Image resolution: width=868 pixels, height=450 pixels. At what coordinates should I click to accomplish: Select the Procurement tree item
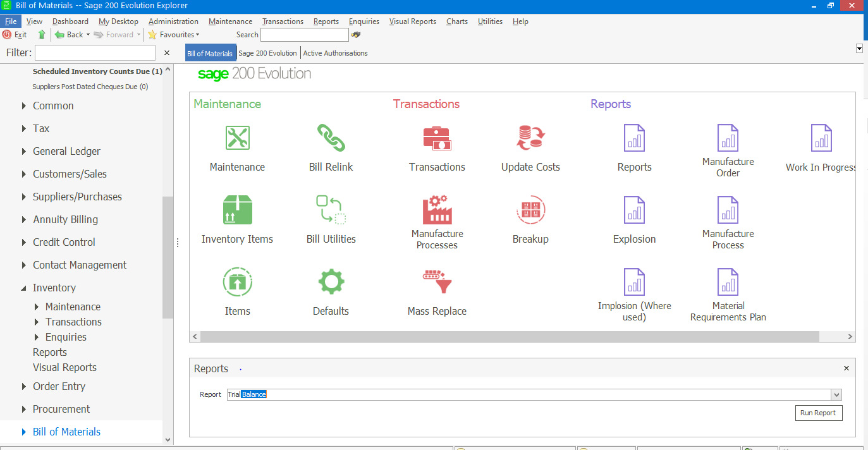[x=61, y=409]
